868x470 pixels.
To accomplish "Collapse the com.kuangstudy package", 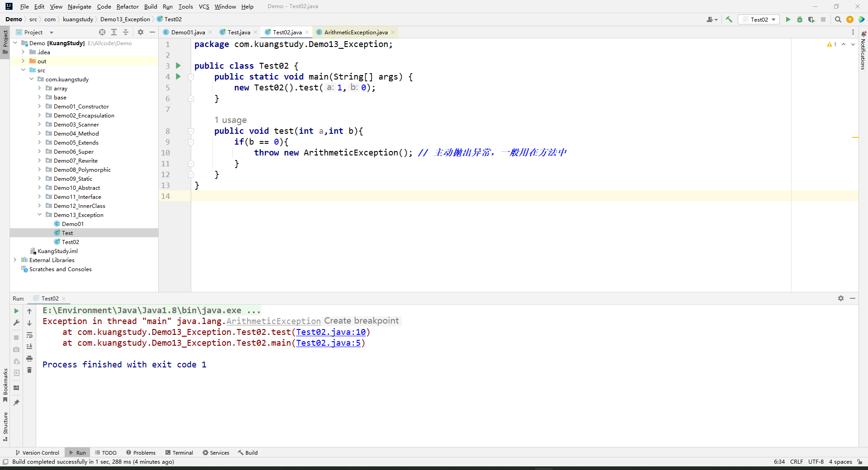I will [31, 79].
